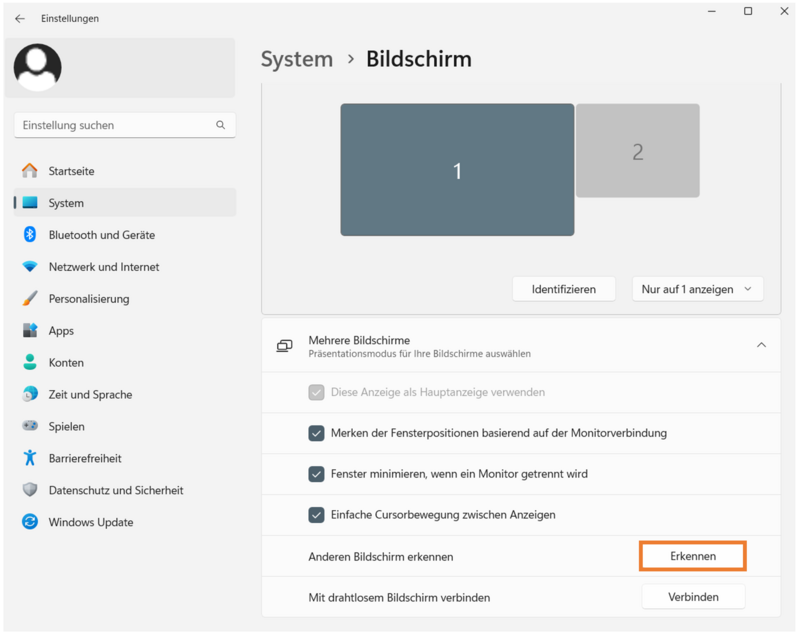
Task: Click the Erkennen button
Action: click(693, 556)
